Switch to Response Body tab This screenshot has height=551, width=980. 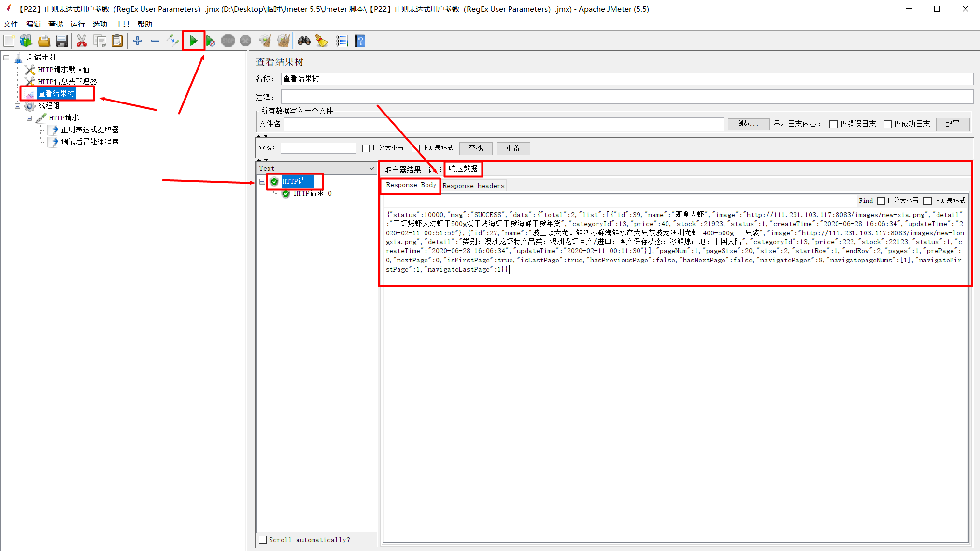(411, 185)
